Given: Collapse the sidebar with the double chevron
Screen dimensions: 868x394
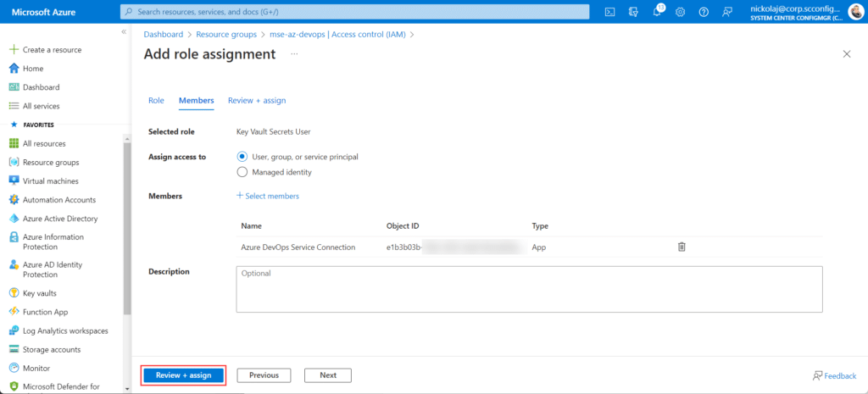Looking at the screenshot, I should (x=124, y=32).
